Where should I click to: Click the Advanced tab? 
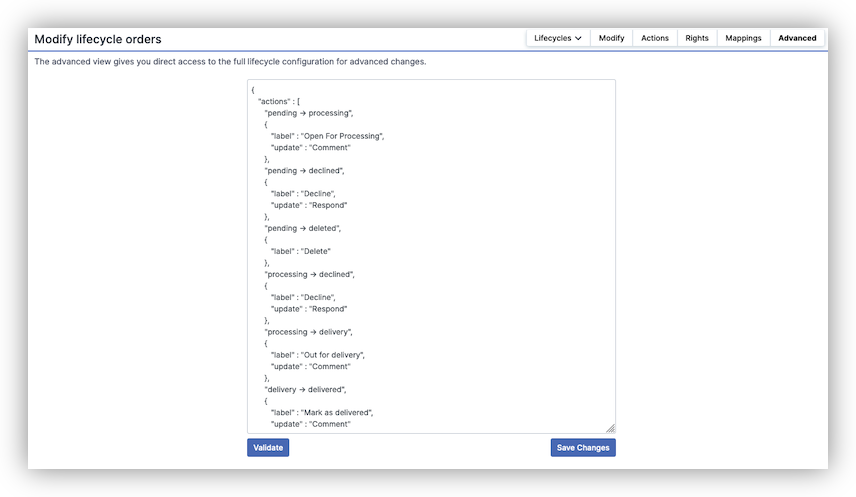tap(797, 38)
